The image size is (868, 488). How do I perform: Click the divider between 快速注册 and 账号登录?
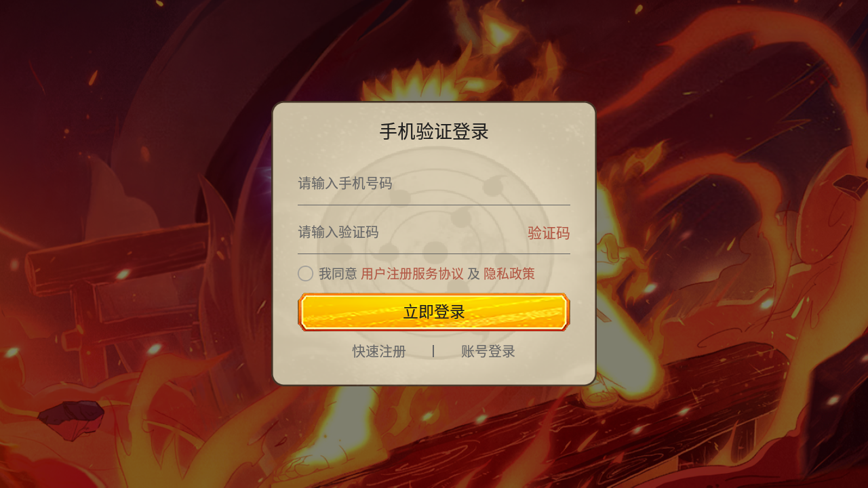tap(433, 351)
